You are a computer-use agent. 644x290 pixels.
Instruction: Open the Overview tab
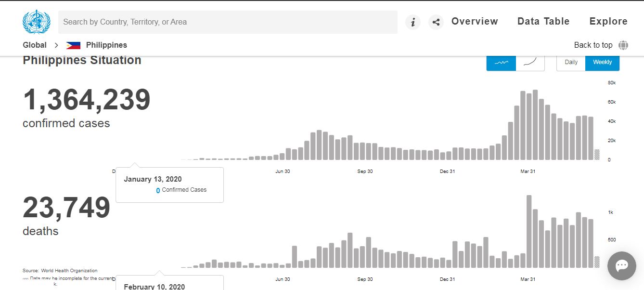click(475, 22)
